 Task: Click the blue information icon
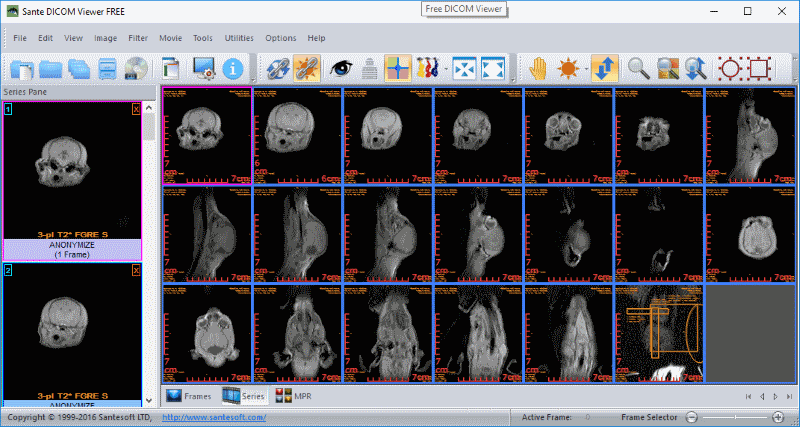pos(233,68)
